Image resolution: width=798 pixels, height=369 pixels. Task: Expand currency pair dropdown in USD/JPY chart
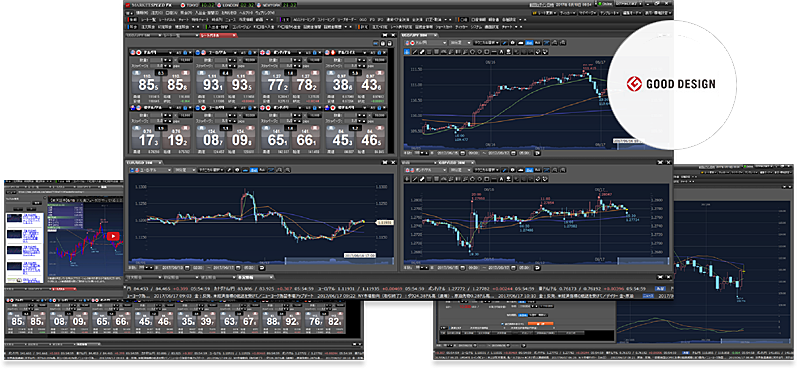click(x=444, y=43)
